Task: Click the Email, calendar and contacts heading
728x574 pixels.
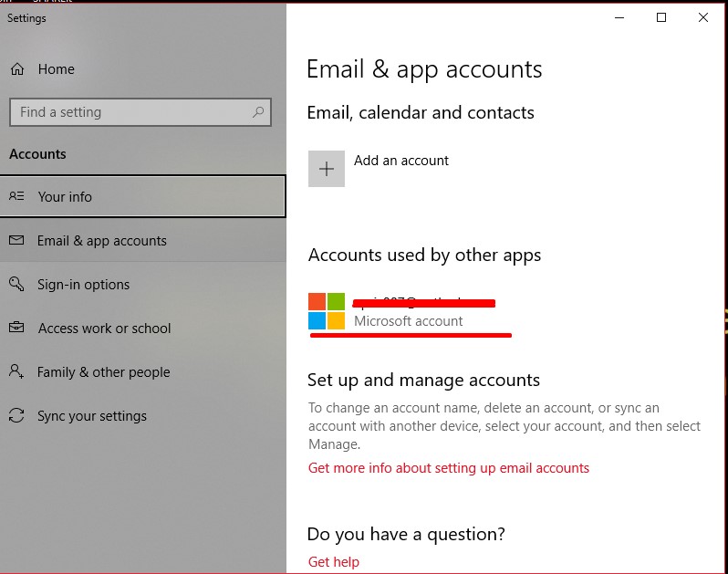Action: pyautogui.click(x=421, y=113)
